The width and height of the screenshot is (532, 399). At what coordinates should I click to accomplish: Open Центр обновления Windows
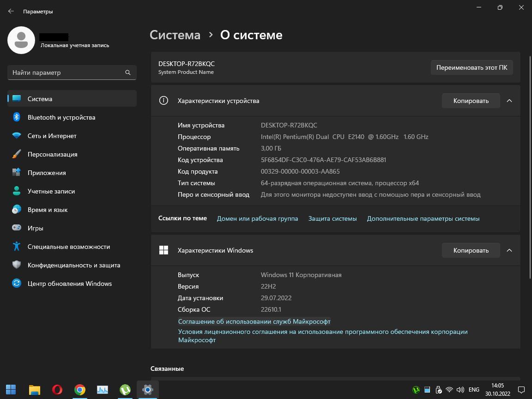[72, 284]
